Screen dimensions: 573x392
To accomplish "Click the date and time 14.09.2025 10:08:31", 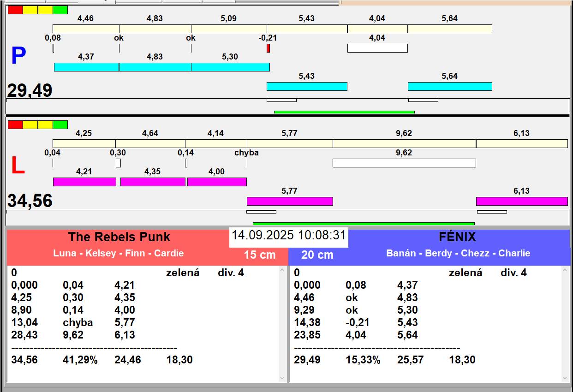I will coord(289,235).
